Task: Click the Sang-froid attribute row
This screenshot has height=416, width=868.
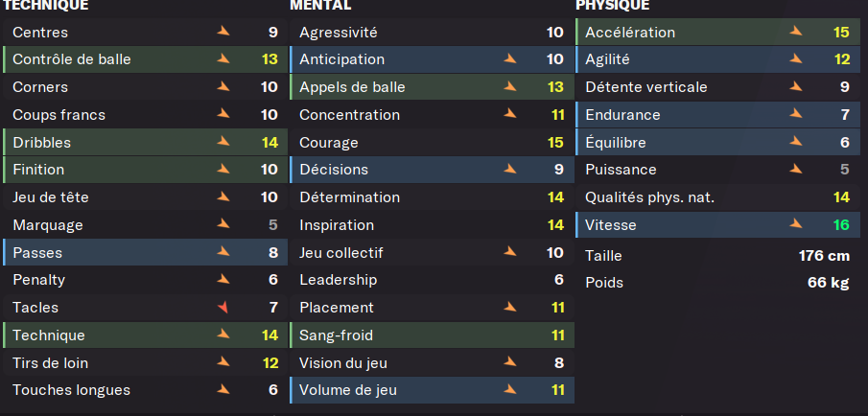Action: 432,335
